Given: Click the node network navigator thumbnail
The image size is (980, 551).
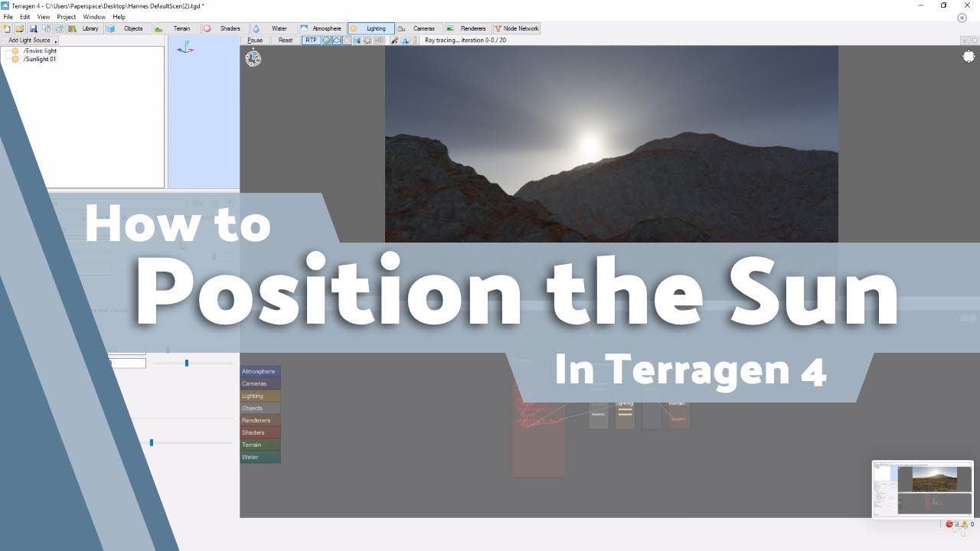Looking at the screenshot, I should coord(923,490).
